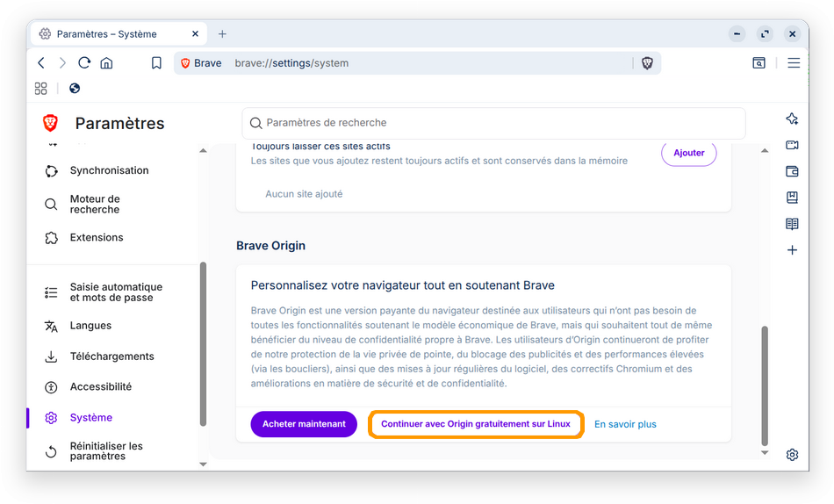Reload the page
Image resolution: width=834 pixels, height=504 pixels.
(x=84, y=63)
